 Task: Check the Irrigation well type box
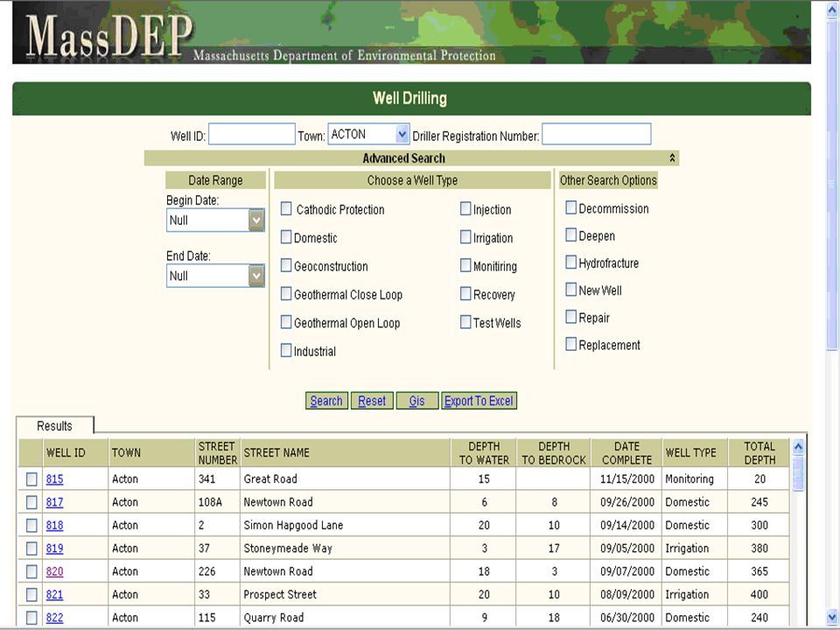click(x=465, y=237)
